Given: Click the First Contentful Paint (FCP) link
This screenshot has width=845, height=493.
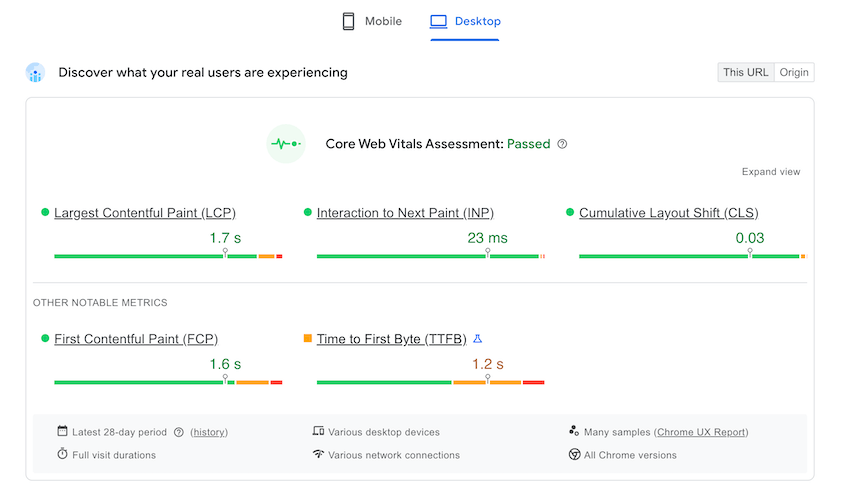Looking at the screenshot, I should (136, 339).
